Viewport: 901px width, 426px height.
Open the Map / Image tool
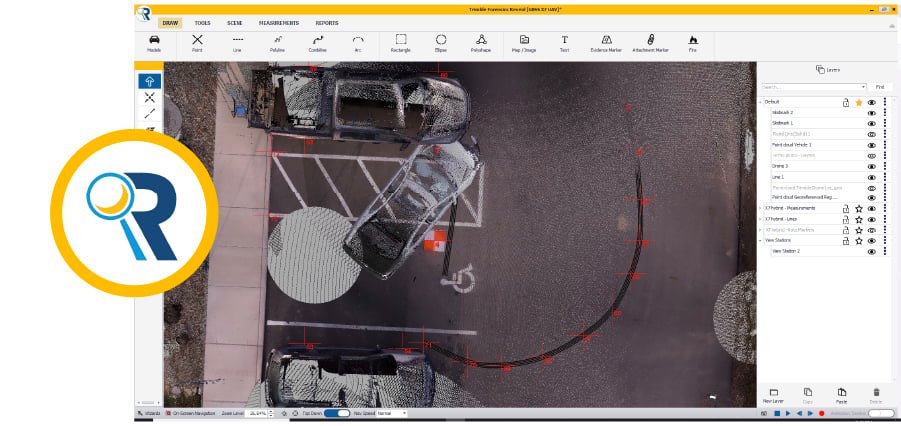[x=524, y=44]
